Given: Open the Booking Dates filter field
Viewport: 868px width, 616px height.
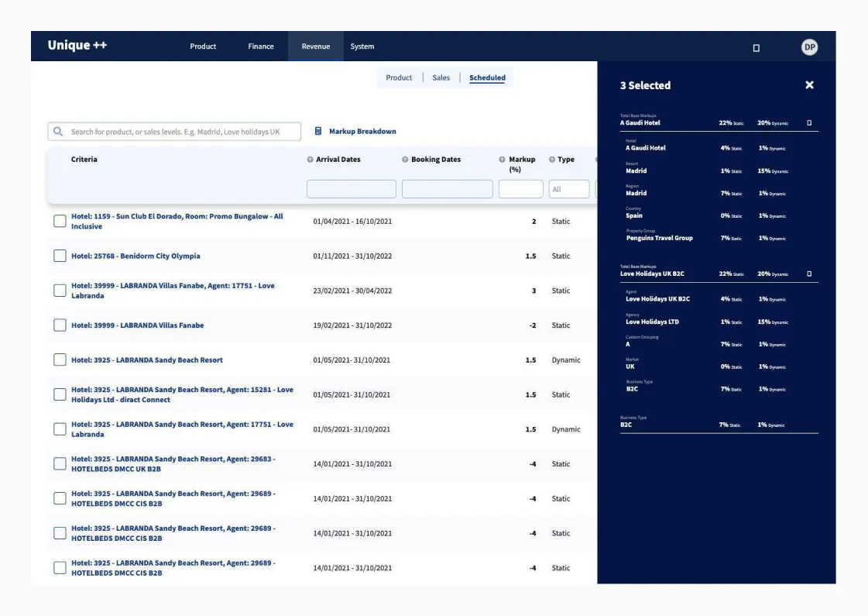Looking at the screenshot, I should (x=447, y=189).
